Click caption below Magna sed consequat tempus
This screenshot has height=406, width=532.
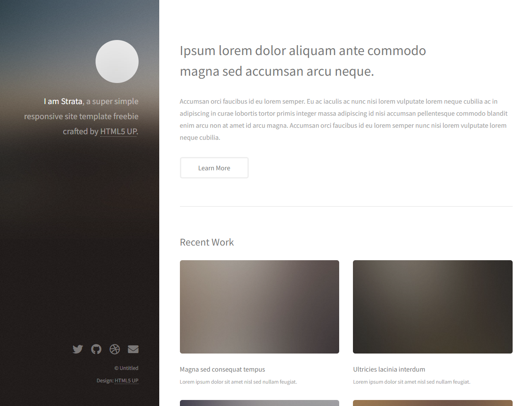tap(238, 382)
